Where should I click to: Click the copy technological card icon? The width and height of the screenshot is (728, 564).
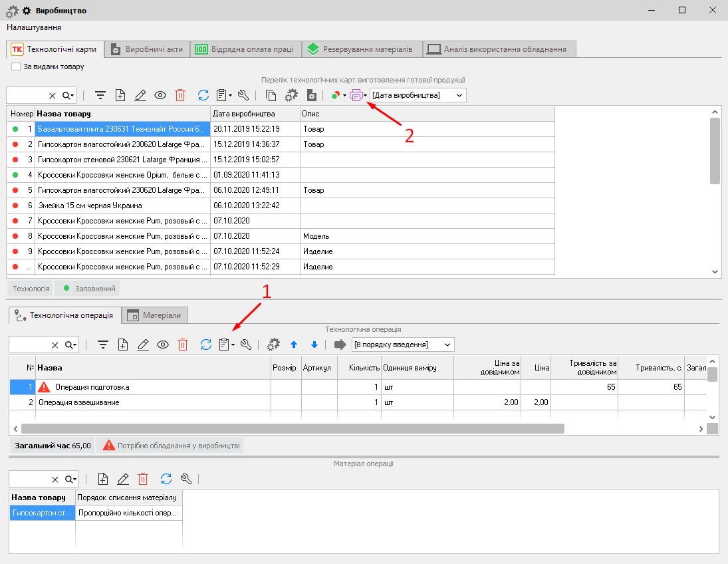(271, 95)
